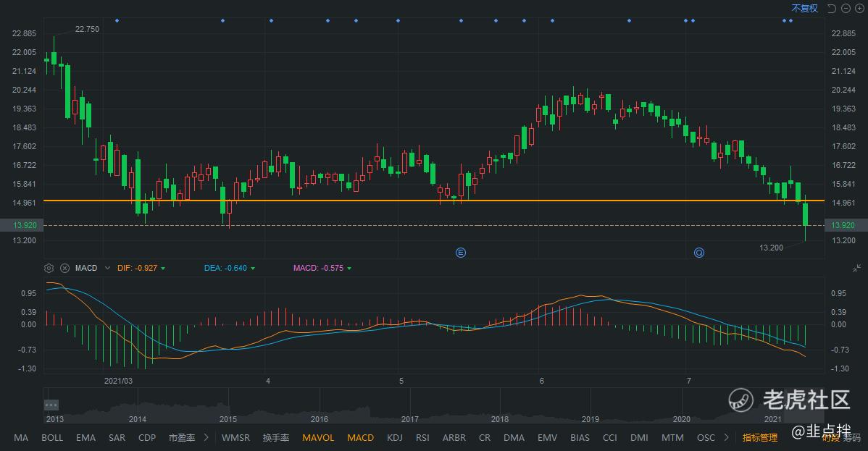Select the BOLL indicator tab
The height and width of the screenshot is (451, 868).
coord(52,438)
